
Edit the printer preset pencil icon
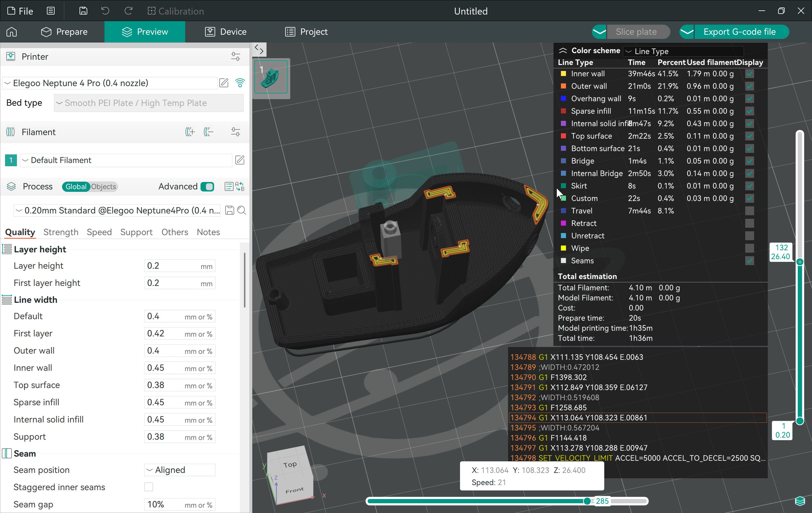(x=224, y=83)
